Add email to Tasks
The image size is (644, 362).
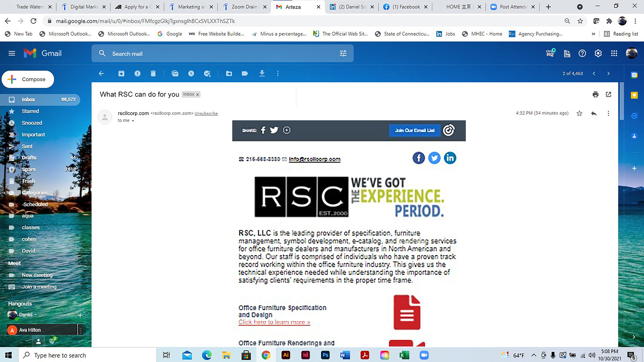(x=207, y=74)
